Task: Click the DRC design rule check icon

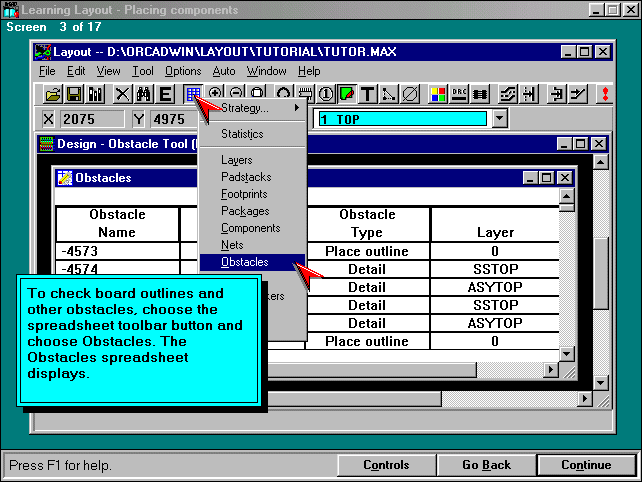Action: coord(460,95)
